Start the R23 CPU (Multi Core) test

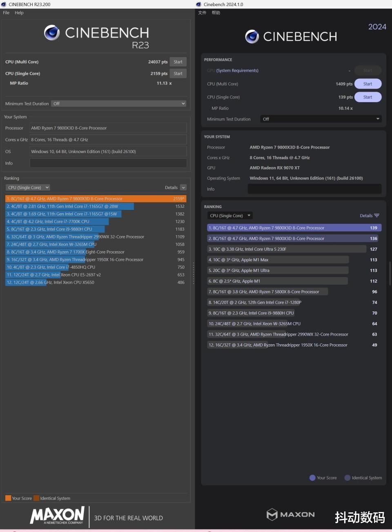[178, 62]
